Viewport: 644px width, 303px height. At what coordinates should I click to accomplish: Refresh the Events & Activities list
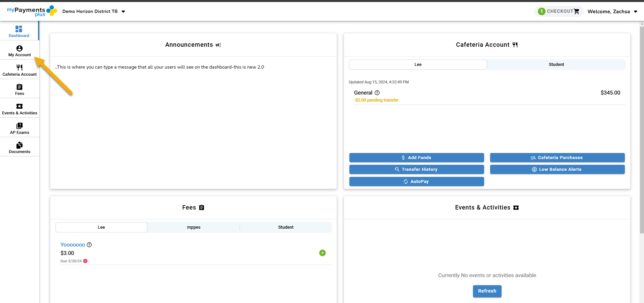click(x=487, y=291)
